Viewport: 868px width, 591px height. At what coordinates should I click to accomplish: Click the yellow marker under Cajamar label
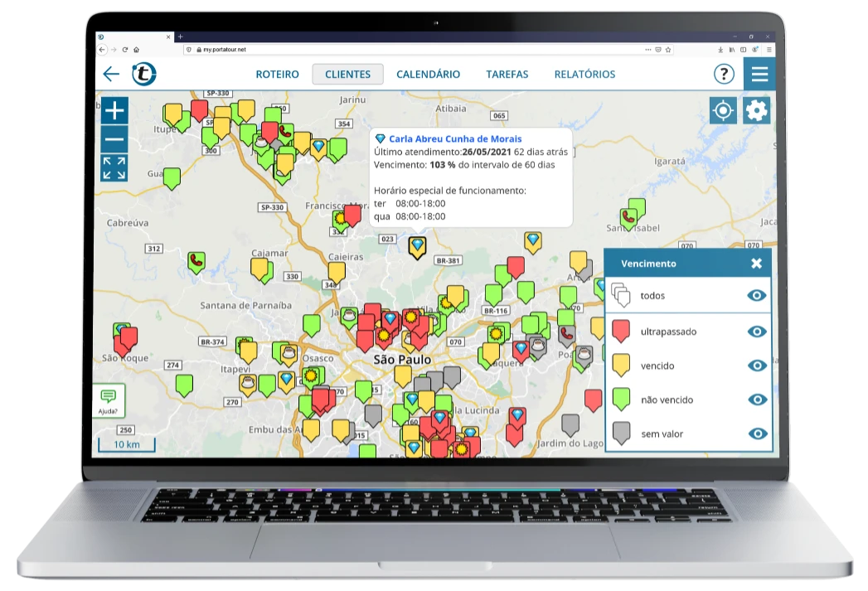tap(259, 269)
